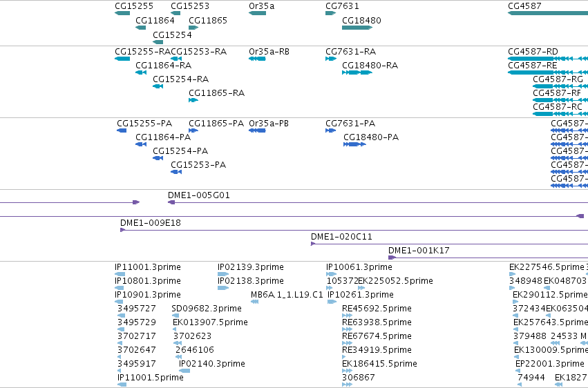Click the CG11865-PA protein label
Viewport: 588px width, 388px height.
216,123
